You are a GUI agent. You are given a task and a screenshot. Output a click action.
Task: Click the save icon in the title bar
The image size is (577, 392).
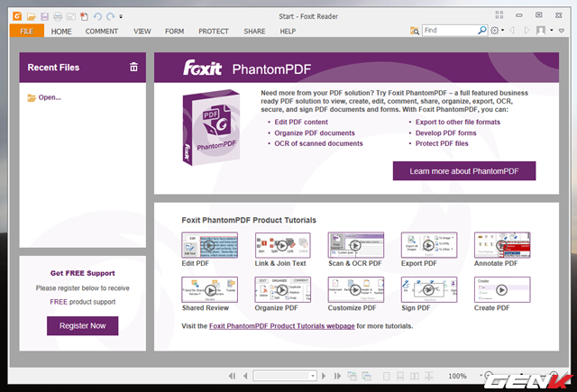click(x=44, y=16)
